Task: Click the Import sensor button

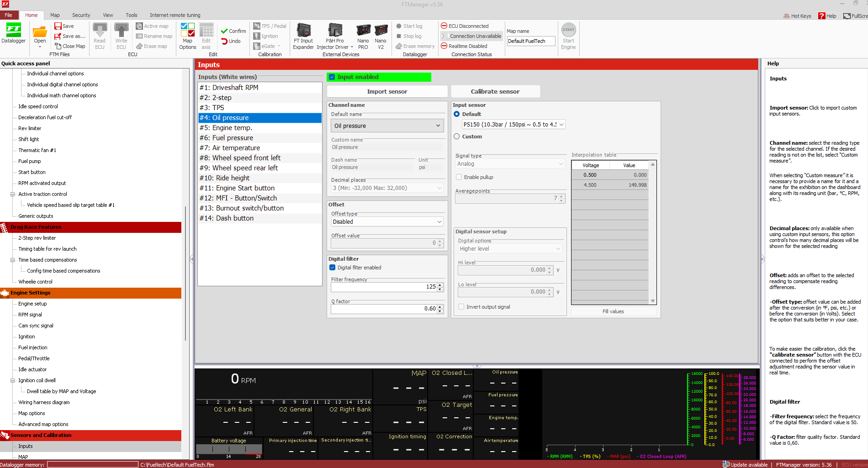Action: (387, 91)
